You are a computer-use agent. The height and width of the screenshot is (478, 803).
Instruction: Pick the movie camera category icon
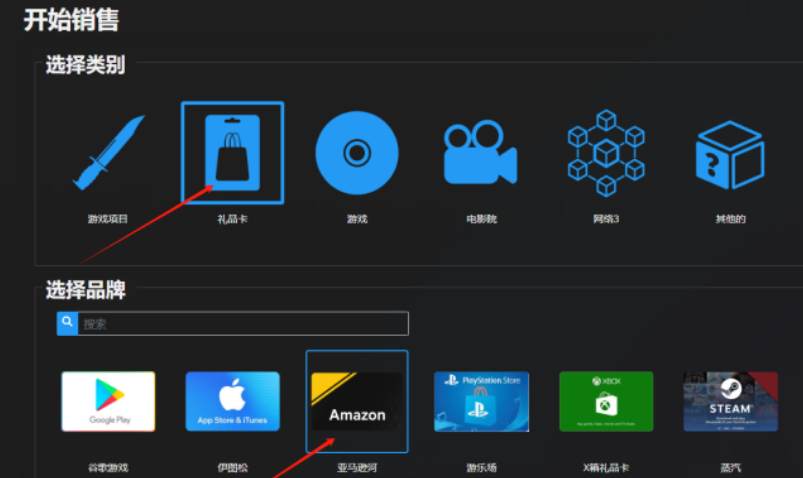tap(480, 152)
